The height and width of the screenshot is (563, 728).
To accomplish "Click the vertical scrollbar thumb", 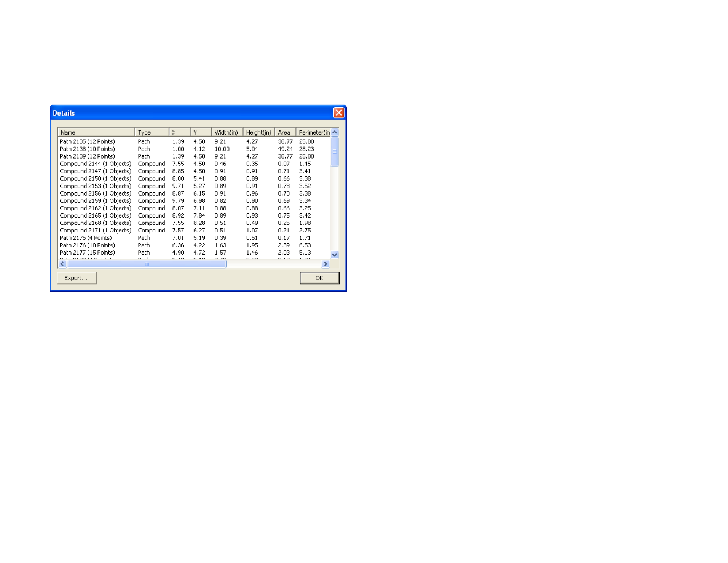I will coord(334,151).
